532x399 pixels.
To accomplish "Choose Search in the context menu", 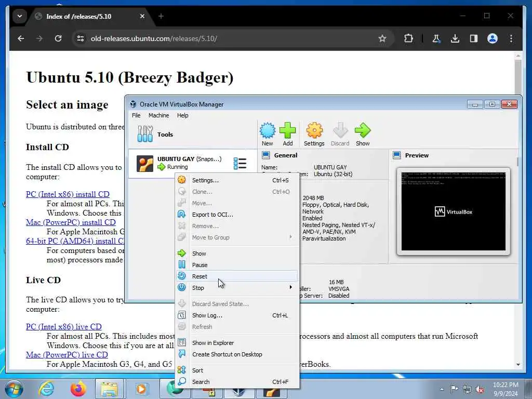I will (x=237, y=382).
